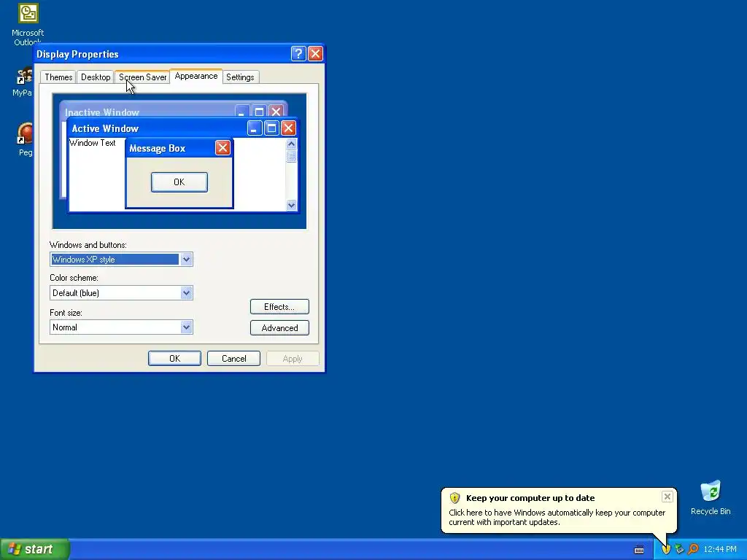This screenshot has width=747, height=560.
Task: Open the Advanced appearance settings
Action: click(279, 327)
